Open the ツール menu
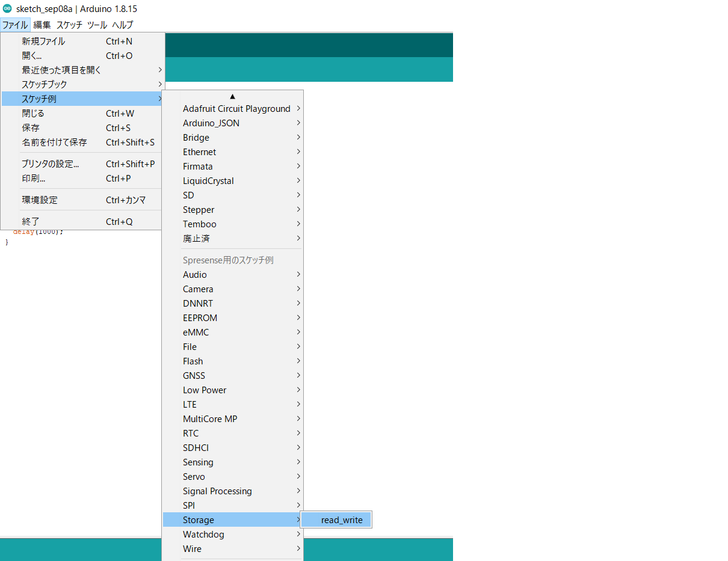This screenshot has height=561, width=728. click(97, 25)
